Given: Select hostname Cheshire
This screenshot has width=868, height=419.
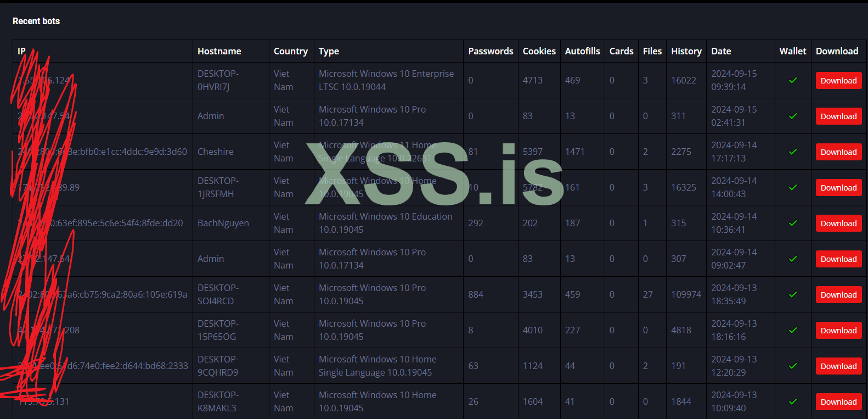Looking at the screenshot, I should [216, 152].
